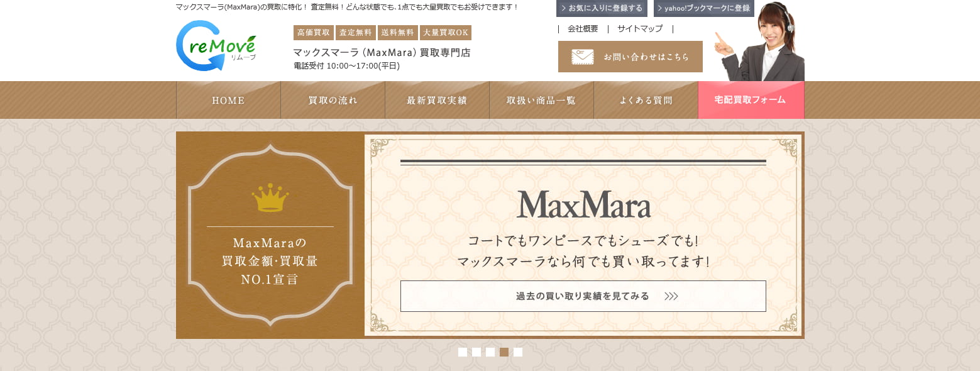Image resolution: width=980 pixels, height=371 pixels.
Task: Open 買取の流れ navigation item
Action: point(333,100)
